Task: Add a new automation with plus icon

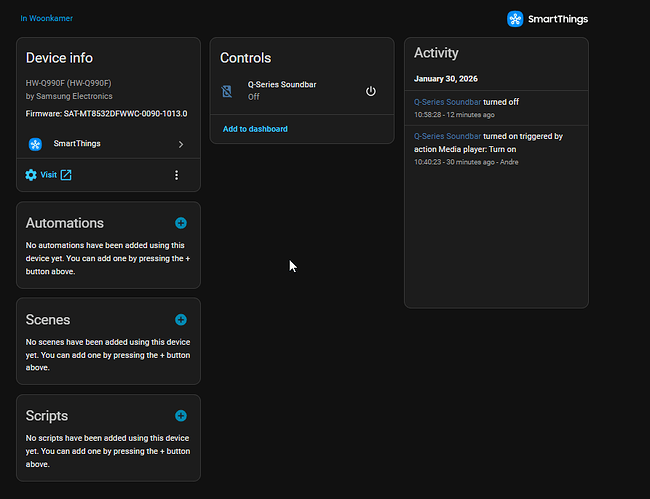Action: (x=180, y=223)
